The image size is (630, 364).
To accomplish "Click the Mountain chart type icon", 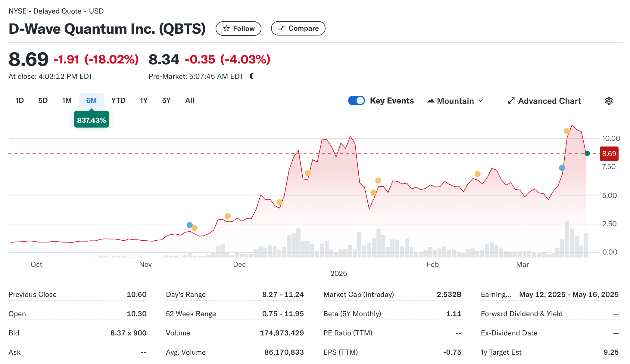I will click(431, 101).
